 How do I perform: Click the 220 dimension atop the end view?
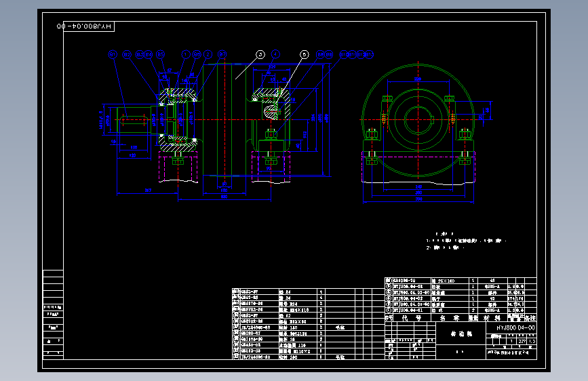417,79
